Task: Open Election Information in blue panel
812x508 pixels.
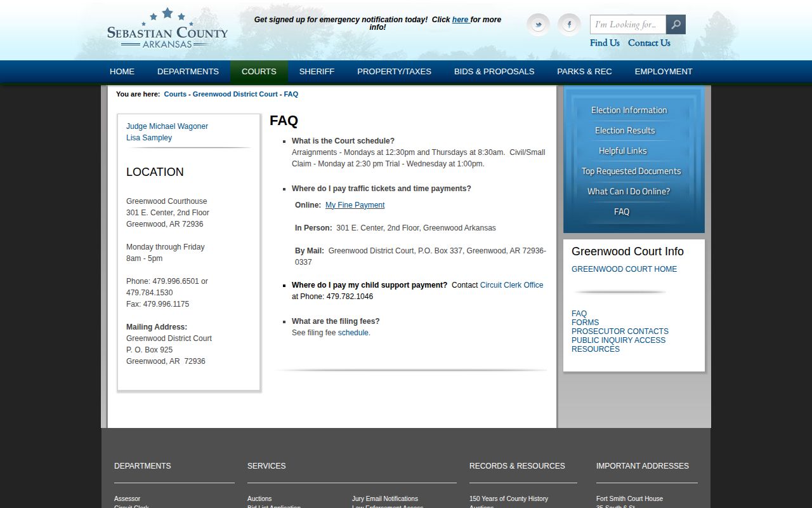Action: coord(629,110)
